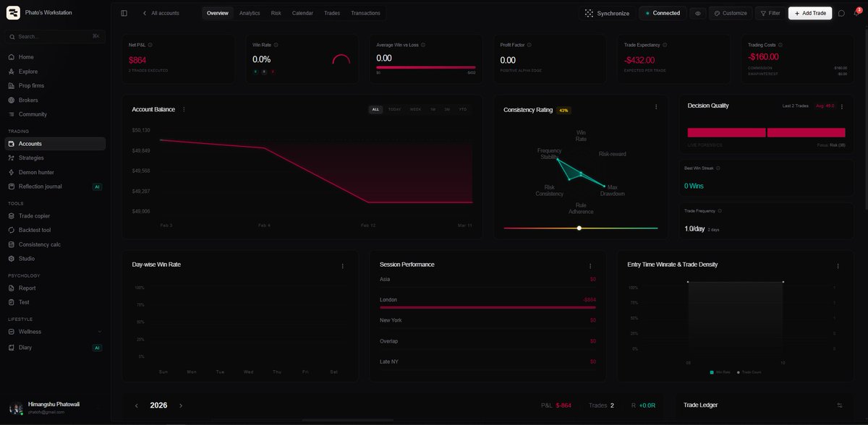Select the WEEK range on Account Balance
This screenshot has width=868, height=425.
(x=415, y=109)
